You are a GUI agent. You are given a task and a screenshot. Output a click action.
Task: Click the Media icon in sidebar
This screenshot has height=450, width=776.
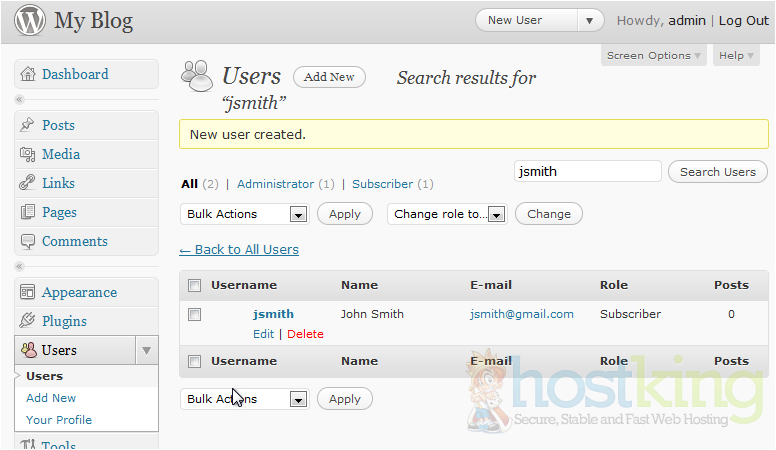28,154
